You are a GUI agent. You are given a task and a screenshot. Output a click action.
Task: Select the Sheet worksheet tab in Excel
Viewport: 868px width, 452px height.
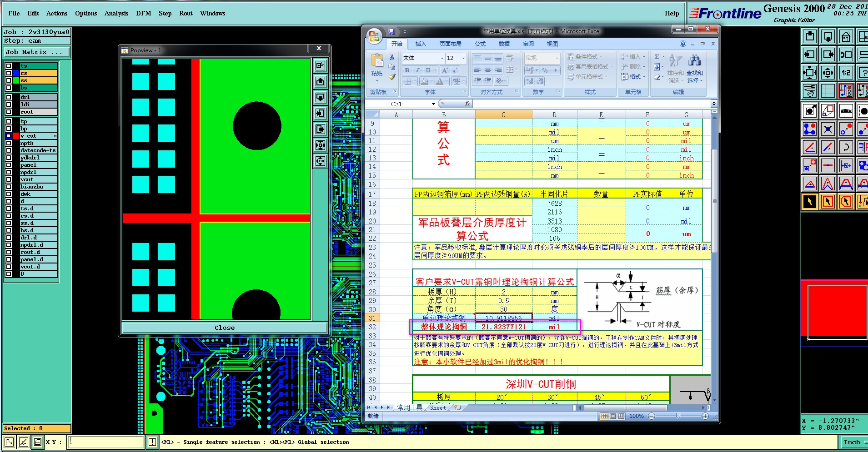[438, 408]
